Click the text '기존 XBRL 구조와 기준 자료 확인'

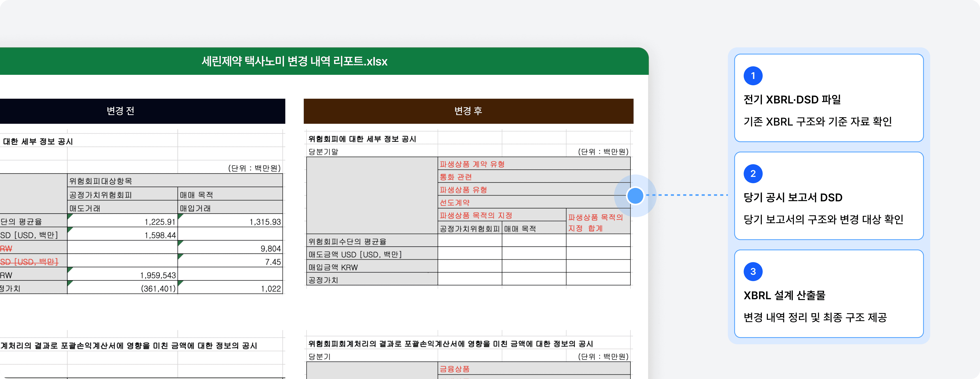click(818, 122)
